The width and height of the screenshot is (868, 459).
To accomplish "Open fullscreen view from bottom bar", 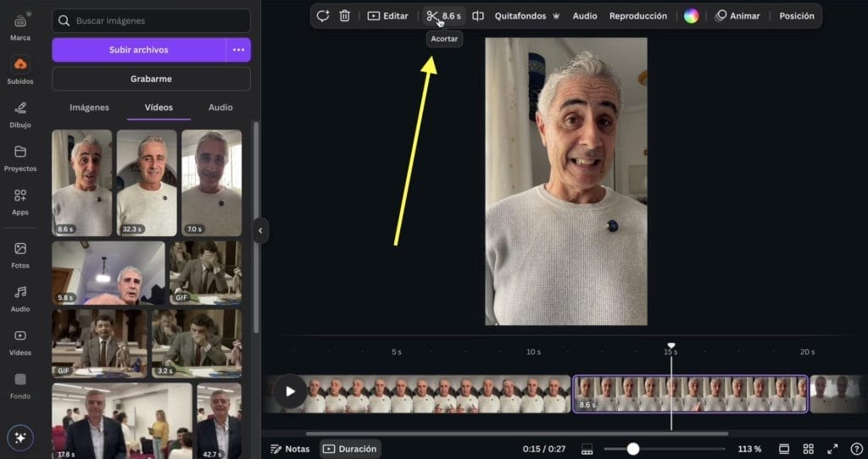I will pos(832,449).
